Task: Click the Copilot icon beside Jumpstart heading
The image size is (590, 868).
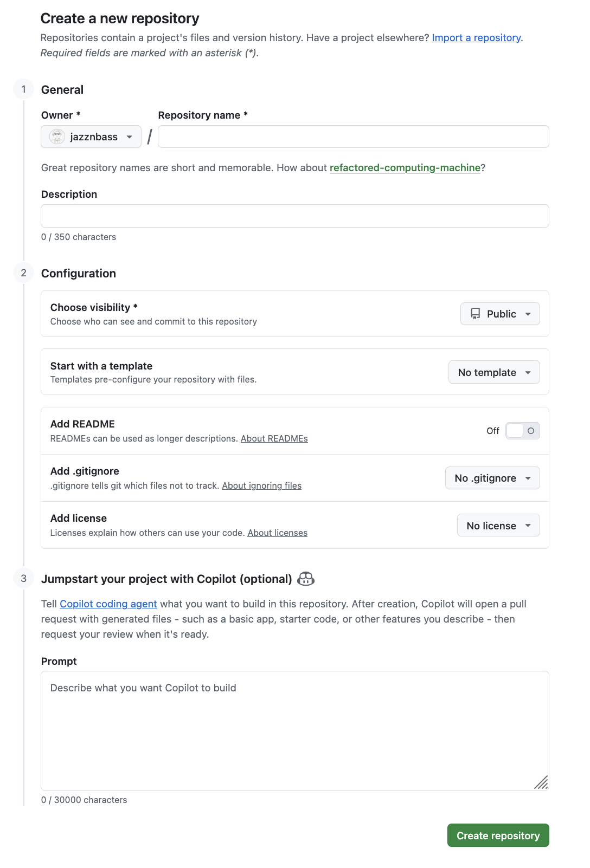Action: click(306, 579)
